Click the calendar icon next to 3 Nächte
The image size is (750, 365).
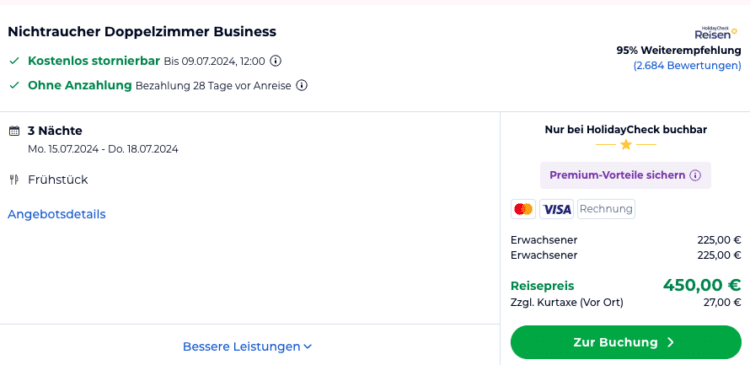pos(14,131)
